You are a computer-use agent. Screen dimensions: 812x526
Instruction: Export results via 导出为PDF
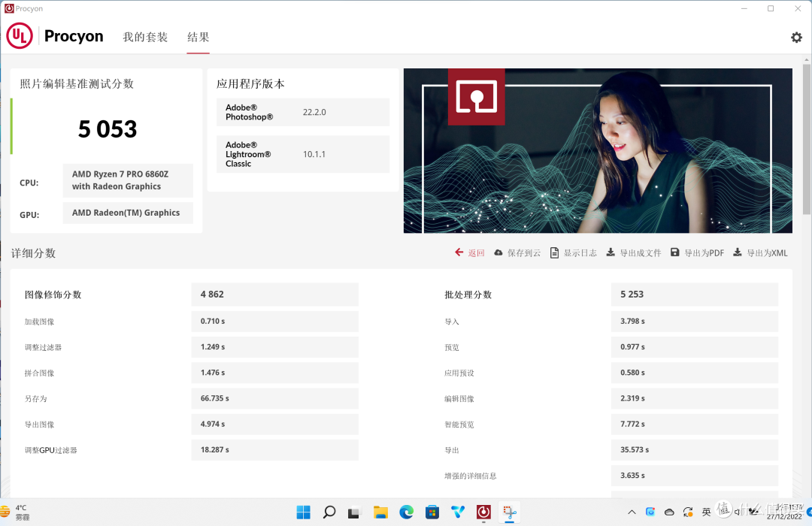tap(704, 252)
